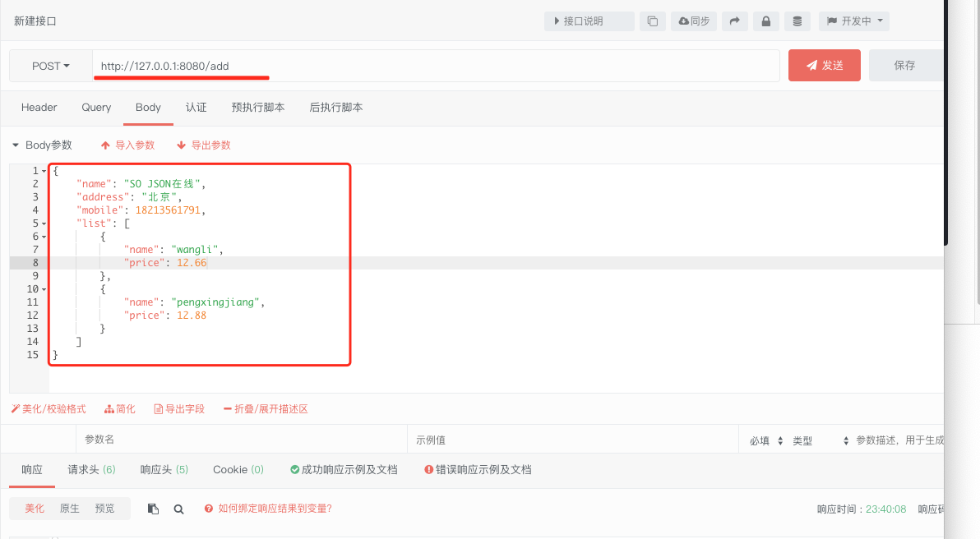Click the share arrow icon

pyautogui.click(x=734, y=21)
